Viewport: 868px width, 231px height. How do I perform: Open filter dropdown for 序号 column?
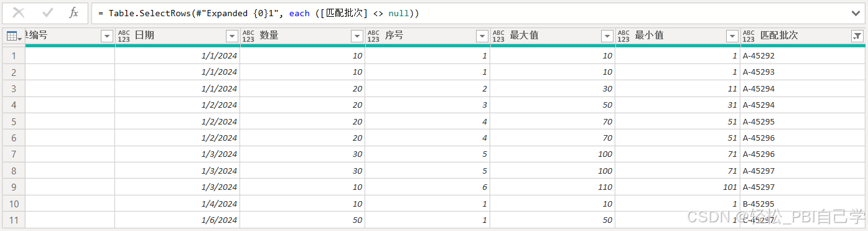pos(482,37)
